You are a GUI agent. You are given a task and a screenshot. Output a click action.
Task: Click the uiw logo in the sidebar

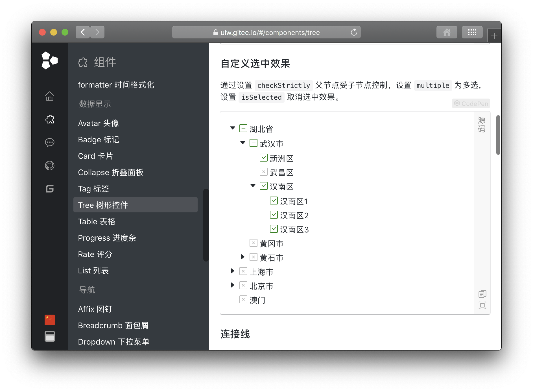click(x=49, y=60)
